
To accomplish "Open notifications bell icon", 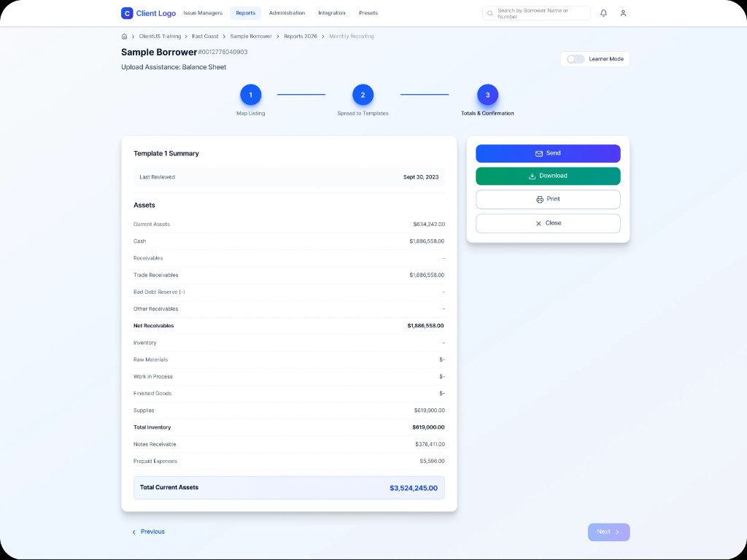I will (603, 13).
